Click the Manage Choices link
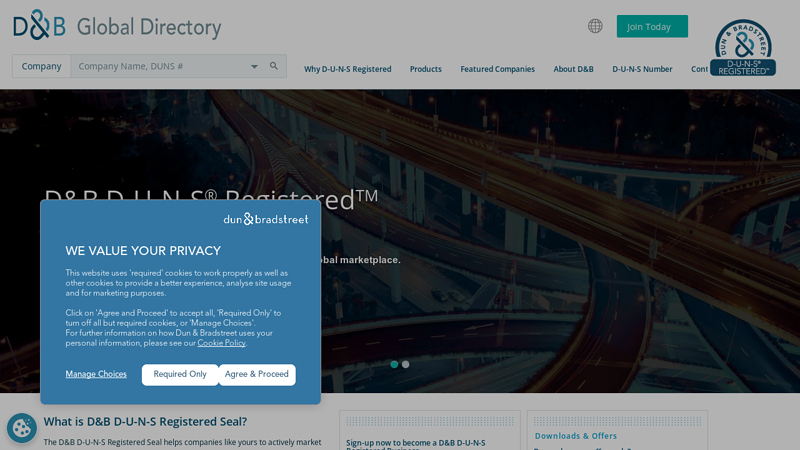800x450 pixels. 96,374
